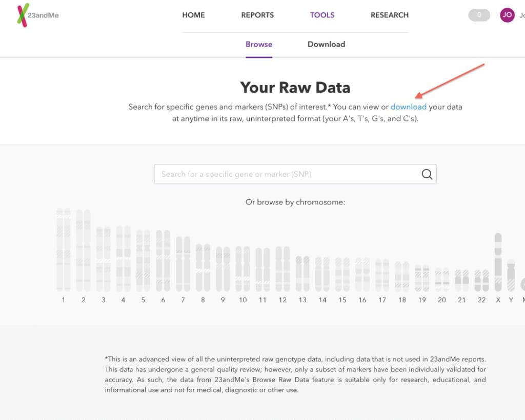Viewport: 525px width, 420px height.
Task: Click the search magnifier icon
Action: 427,174
